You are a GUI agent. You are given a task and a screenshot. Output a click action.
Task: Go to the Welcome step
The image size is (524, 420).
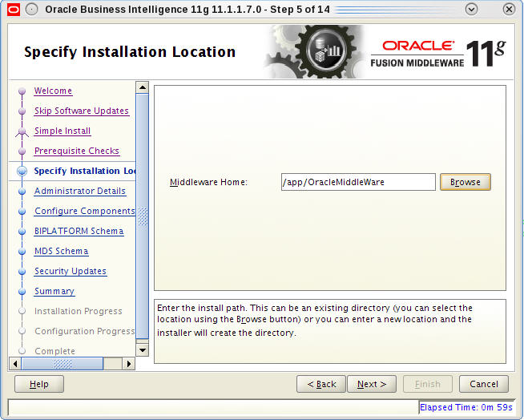pos(53,91)
